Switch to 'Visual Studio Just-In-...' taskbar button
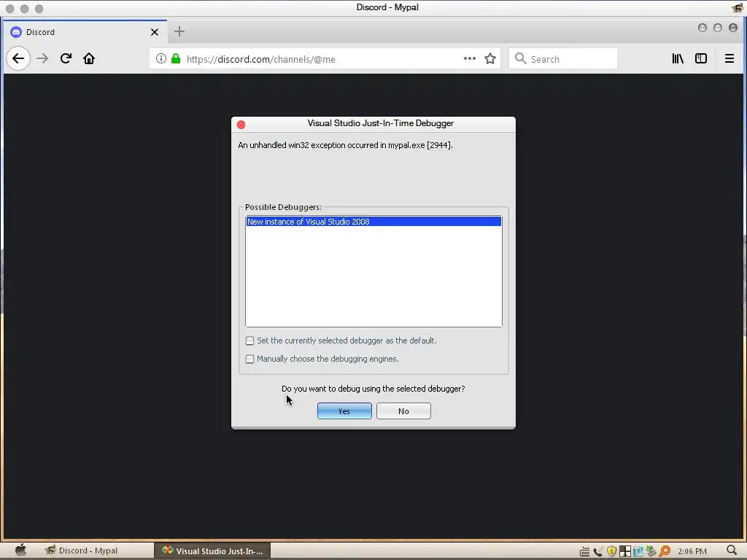Screen dimensions: 747x560 pos(212,551)
